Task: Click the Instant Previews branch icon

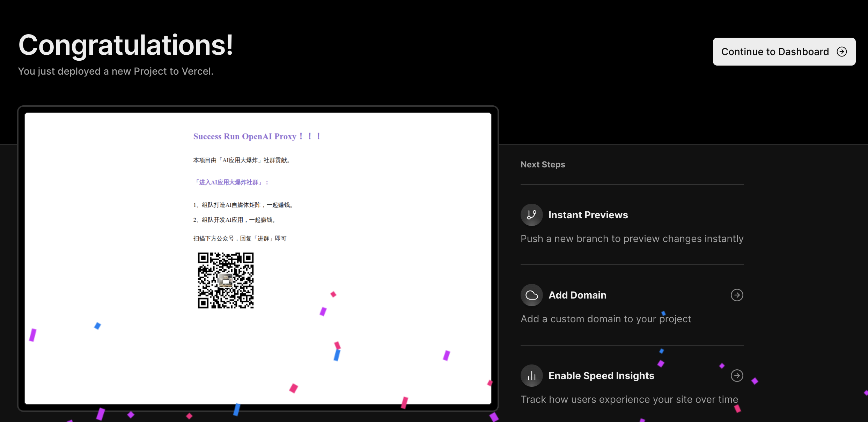Action: pos(531,215)
